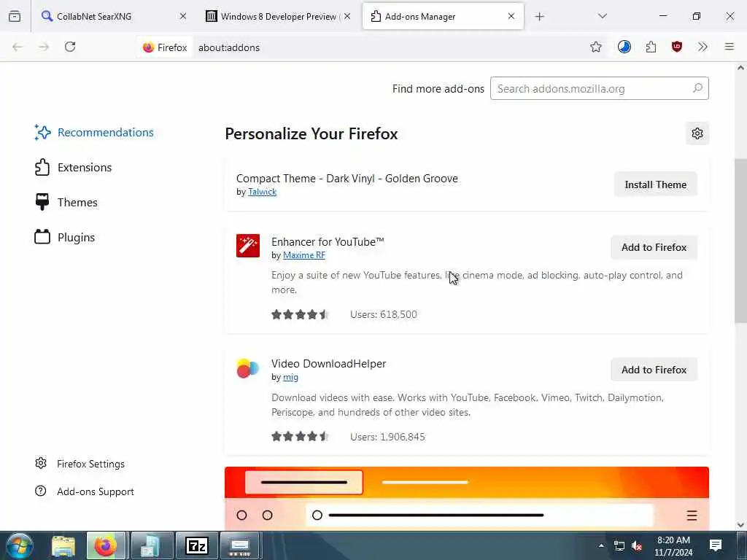The image size is (747, 560).
Task: Open the notification center icon
Action: [x=715, y=545]
